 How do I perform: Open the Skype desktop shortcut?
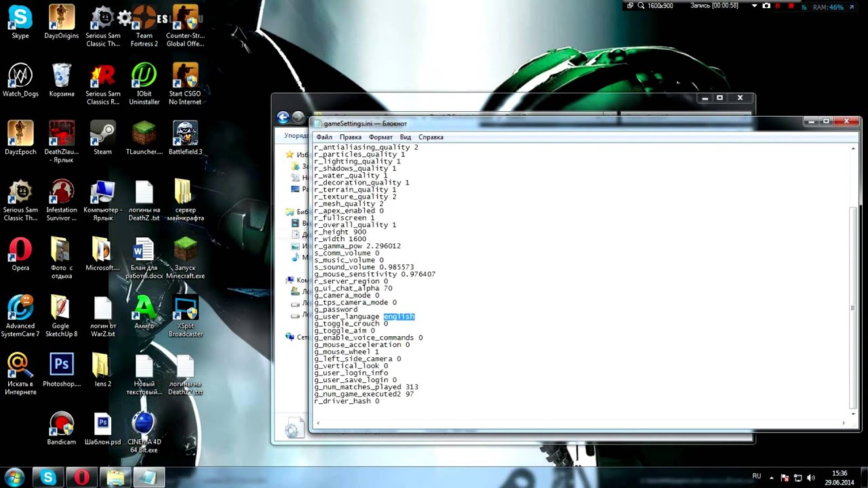coord(20,22)
